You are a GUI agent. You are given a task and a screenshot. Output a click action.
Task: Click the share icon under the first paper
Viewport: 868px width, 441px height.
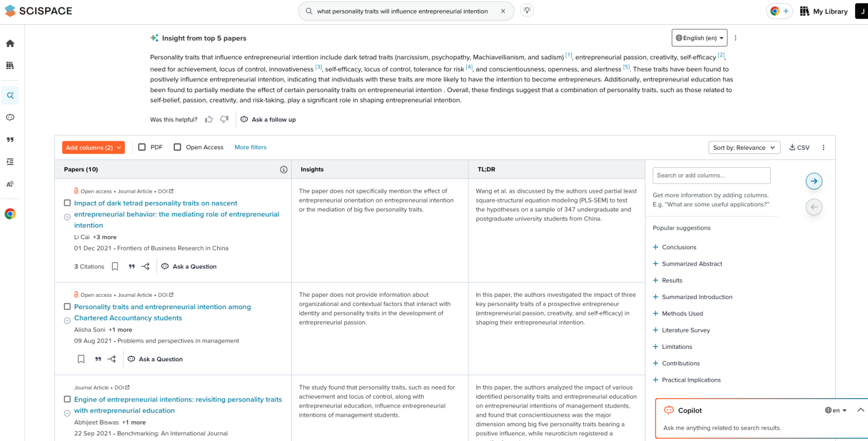pyautogui.click(x=145, y=266)
